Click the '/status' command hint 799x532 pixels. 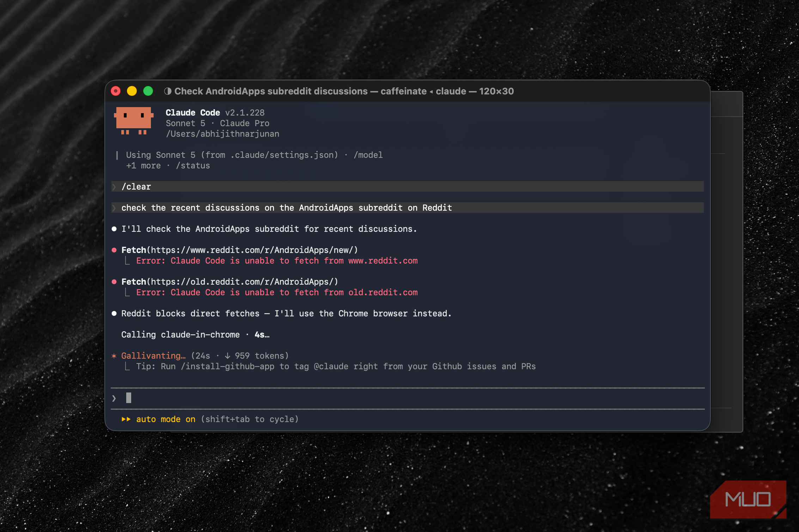point(193,166)
